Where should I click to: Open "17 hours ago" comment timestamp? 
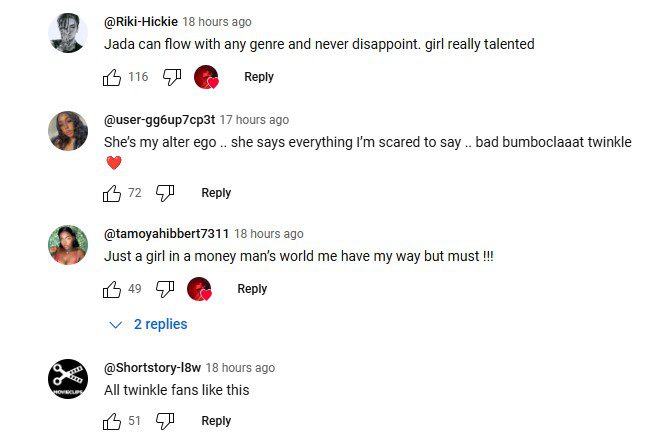(x=254, y=120)
